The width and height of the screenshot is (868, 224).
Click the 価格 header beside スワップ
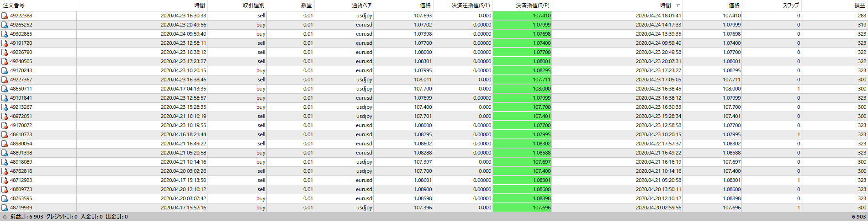point(712,5)
